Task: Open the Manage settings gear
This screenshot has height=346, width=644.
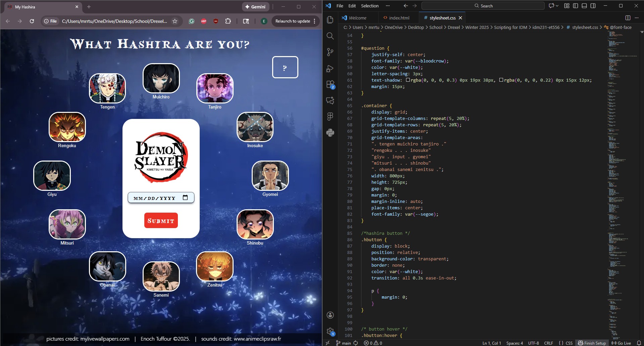Action: pyautogui.click(x=330, y=331)
